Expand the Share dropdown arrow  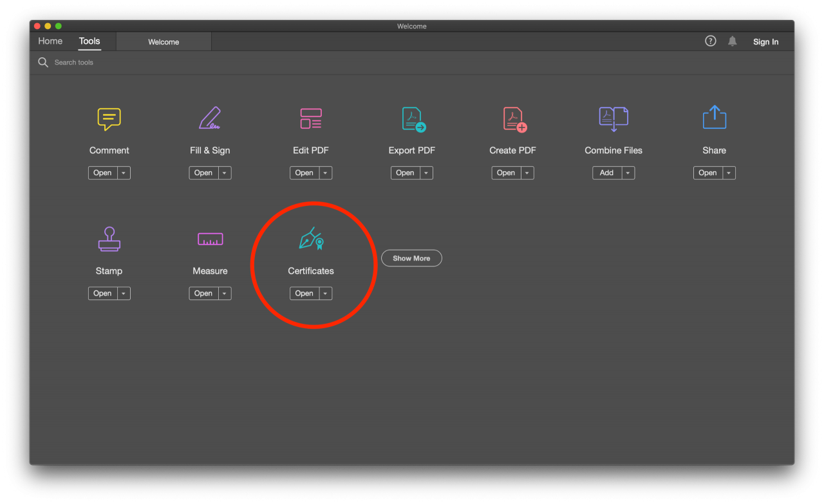(729, 173)
